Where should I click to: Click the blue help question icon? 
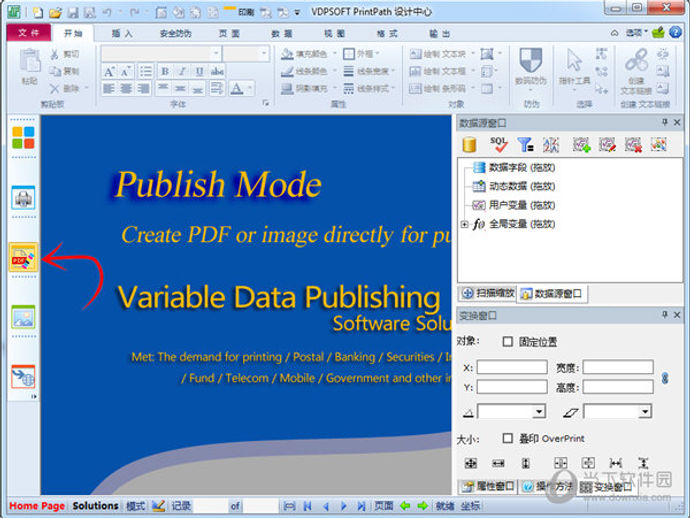tap(675, 32)
